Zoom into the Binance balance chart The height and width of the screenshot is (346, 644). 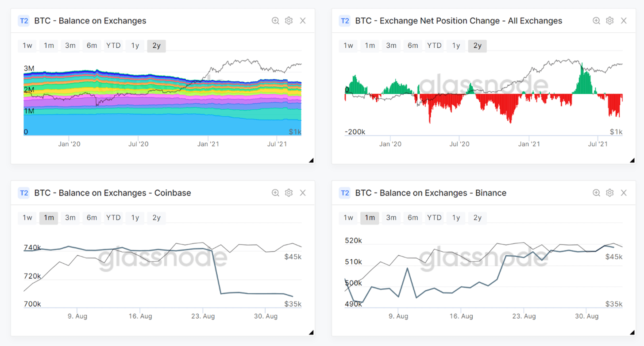point(596,193)
